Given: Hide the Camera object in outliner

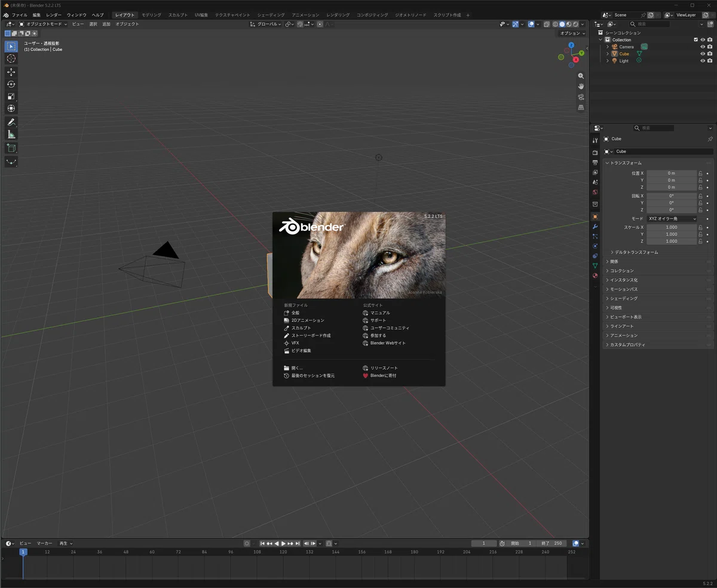Looking at the screenshot, I should point(703,47).
